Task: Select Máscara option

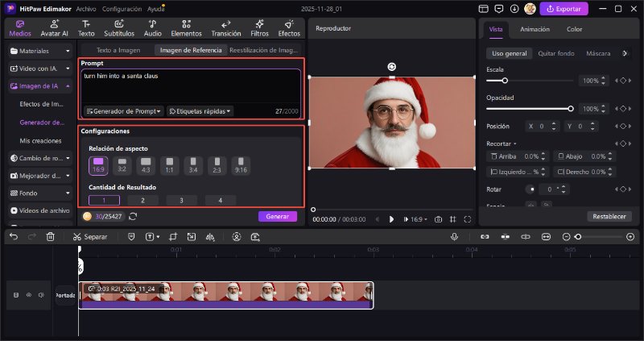Action: coord(598,53)
